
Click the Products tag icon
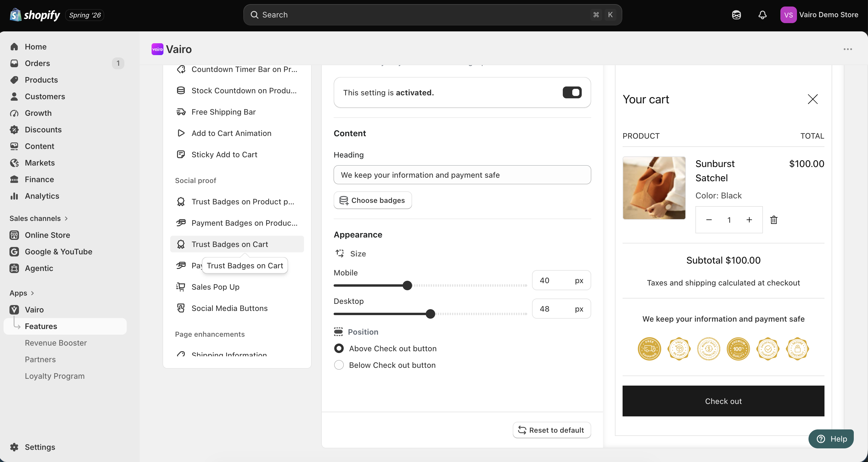[14, 80]
